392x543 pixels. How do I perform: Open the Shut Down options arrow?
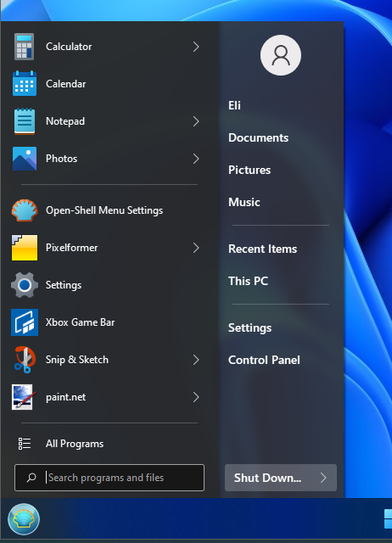tap(323, 478)
